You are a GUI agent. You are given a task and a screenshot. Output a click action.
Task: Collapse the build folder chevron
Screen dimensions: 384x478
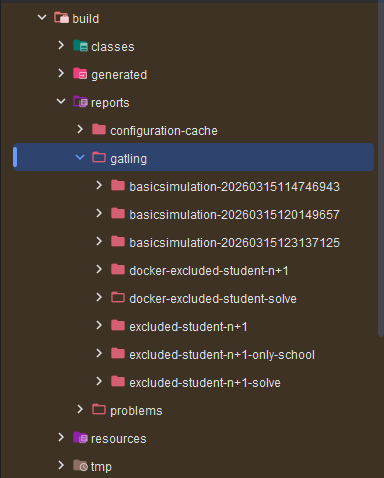click(x=42, y=17)
